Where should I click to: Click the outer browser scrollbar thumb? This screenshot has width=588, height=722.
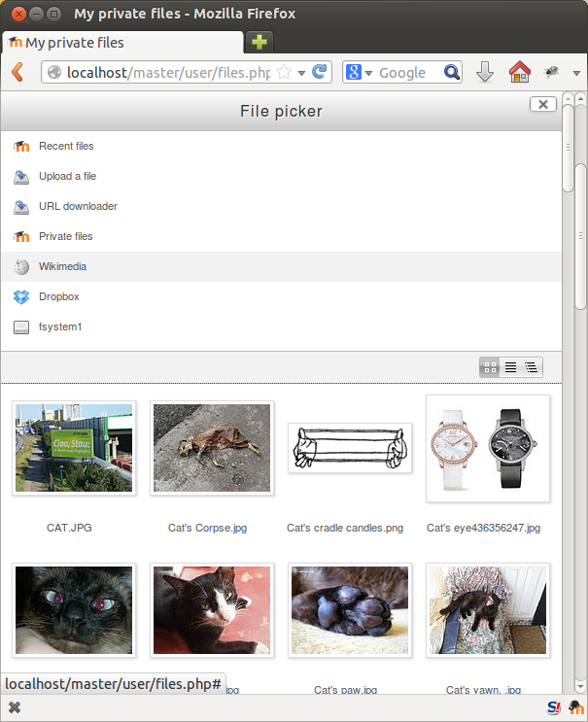(x=580, y=236)
